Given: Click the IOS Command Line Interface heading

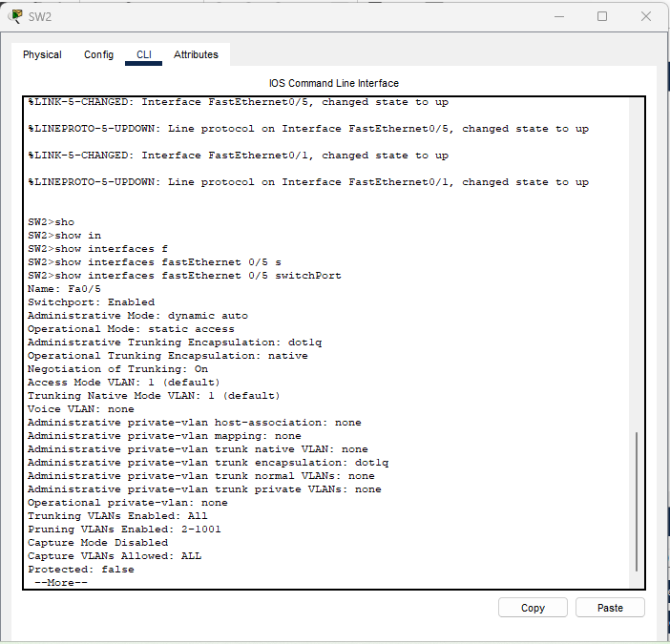Looking at the screenshot, I should [x=334, y=83].
